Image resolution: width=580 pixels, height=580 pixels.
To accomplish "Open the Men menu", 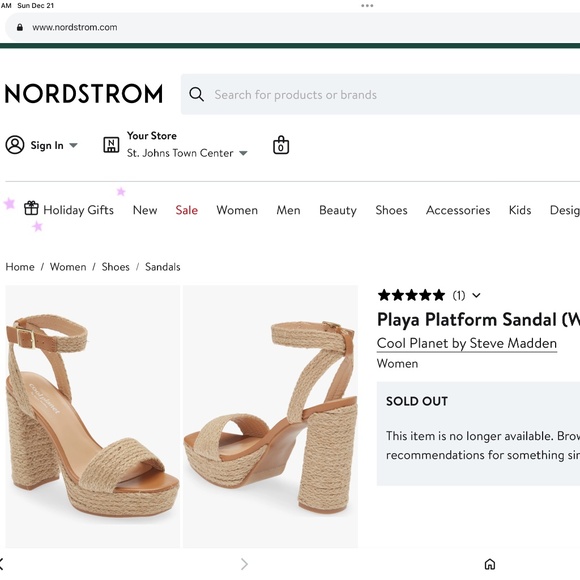I will pos(288,210).
